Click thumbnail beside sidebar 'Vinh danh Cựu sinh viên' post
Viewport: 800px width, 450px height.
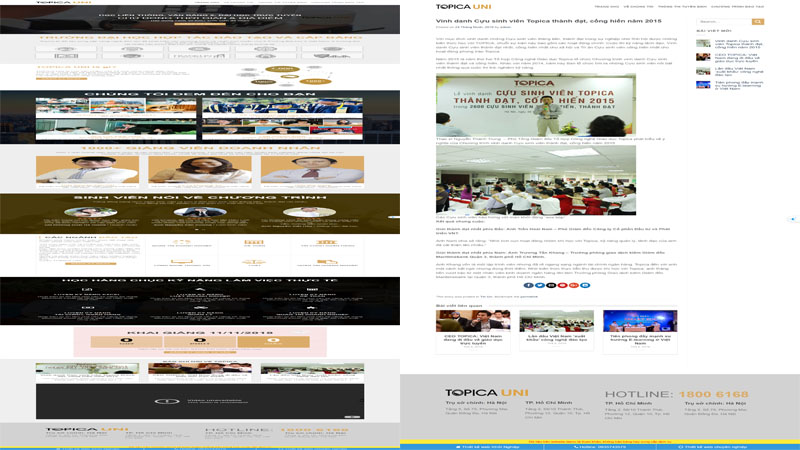click(x=703, y=43)
